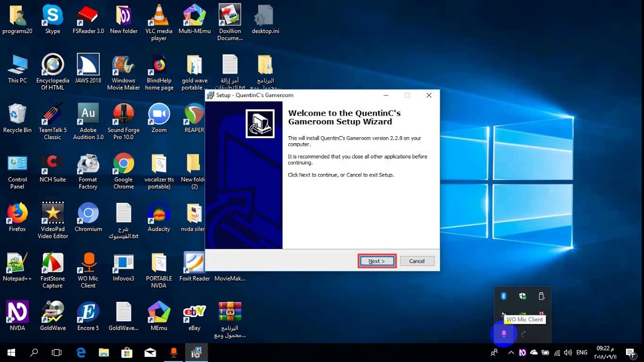Cancel the QuentinC's Gameroom setup wizard

coord(417,261)
